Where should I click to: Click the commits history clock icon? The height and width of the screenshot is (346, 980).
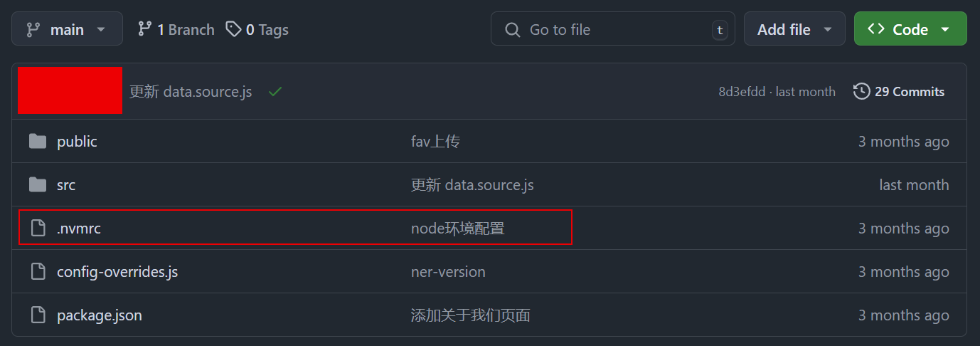point(861,91)
